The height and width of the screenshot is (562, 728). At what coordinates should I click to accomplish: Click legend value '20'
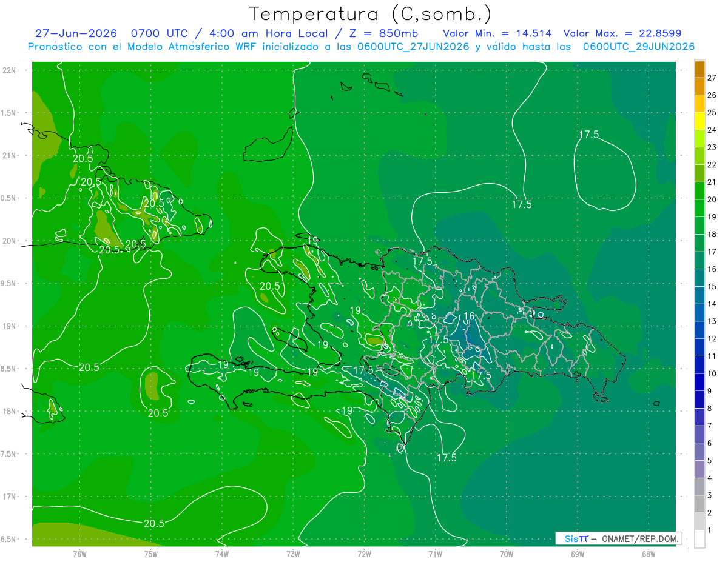click(x=712, y=199)
